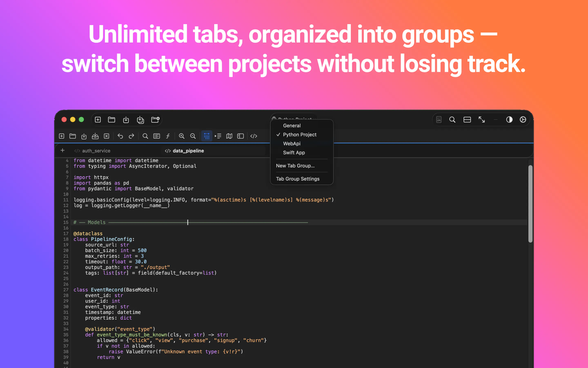The image size is (588, 368).
Task: Click 'log = logging.getLogger(__name__)' line
Action: [121, 206]
